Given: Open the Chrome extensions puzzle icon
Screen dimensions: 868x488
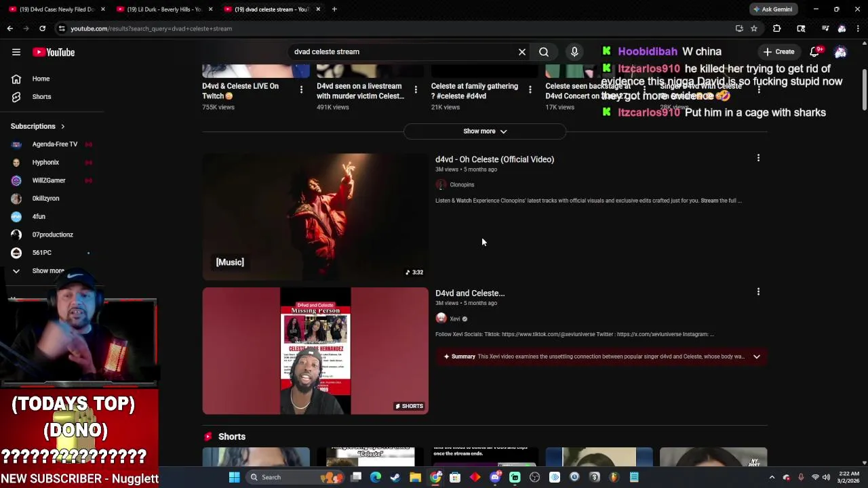Looking at the screenshot, I should 777,28.
